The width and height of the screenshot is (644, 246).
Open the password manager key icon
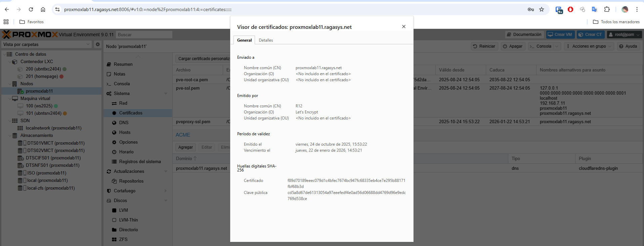coord(531,9)
